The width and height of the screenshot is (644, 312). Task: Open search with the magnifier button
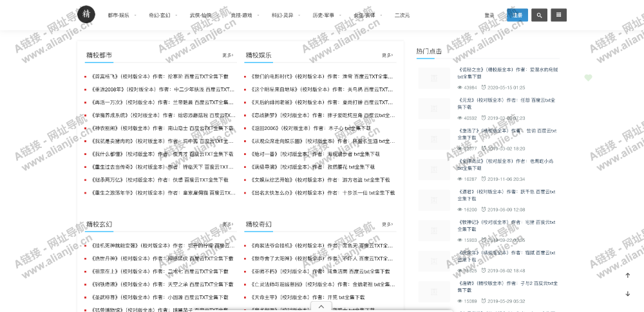(x=539, y=15)
